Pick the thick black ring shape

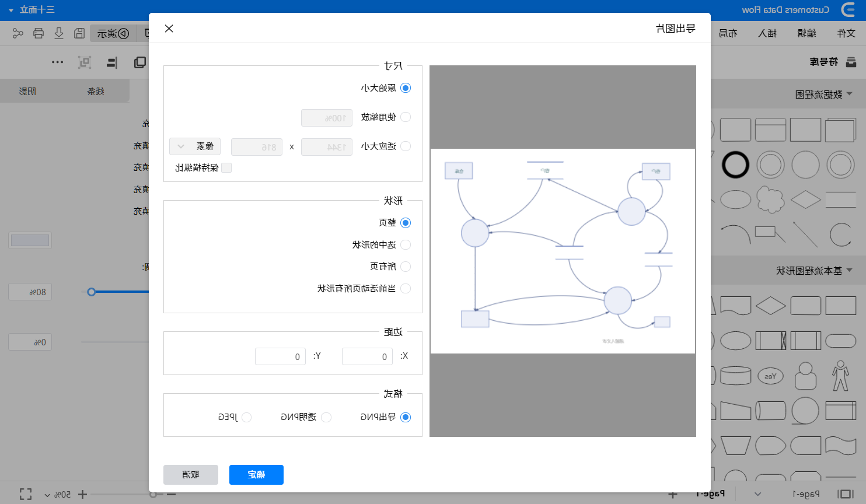point(735,165)
